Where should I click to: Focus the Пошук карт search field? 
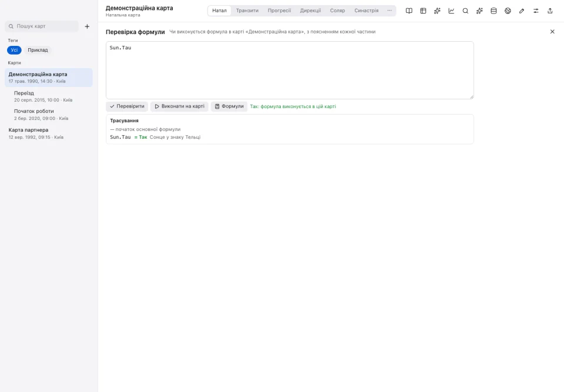[42, 26]
